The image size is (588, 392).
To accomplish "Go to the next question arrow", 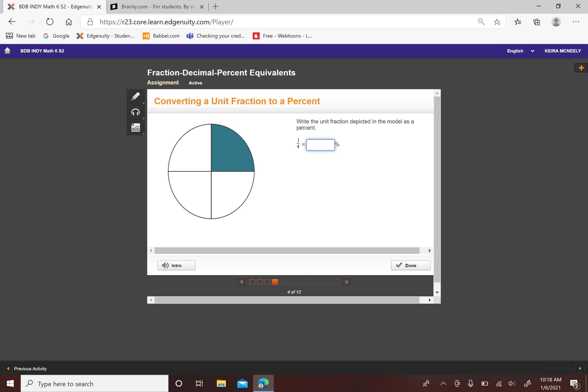I will (346, 282).
